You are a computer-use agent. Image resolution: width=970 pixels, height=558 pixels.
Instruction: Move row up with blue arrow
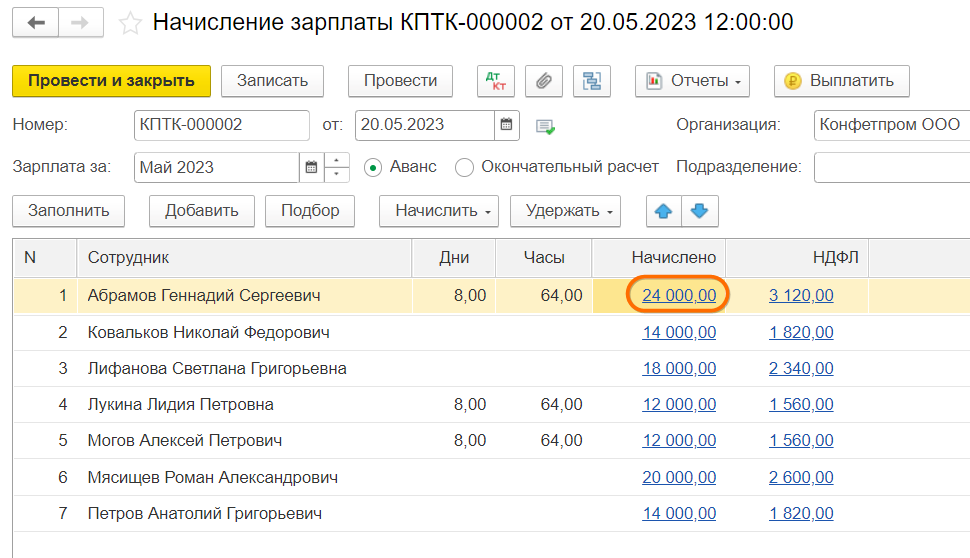pos(663,211)
